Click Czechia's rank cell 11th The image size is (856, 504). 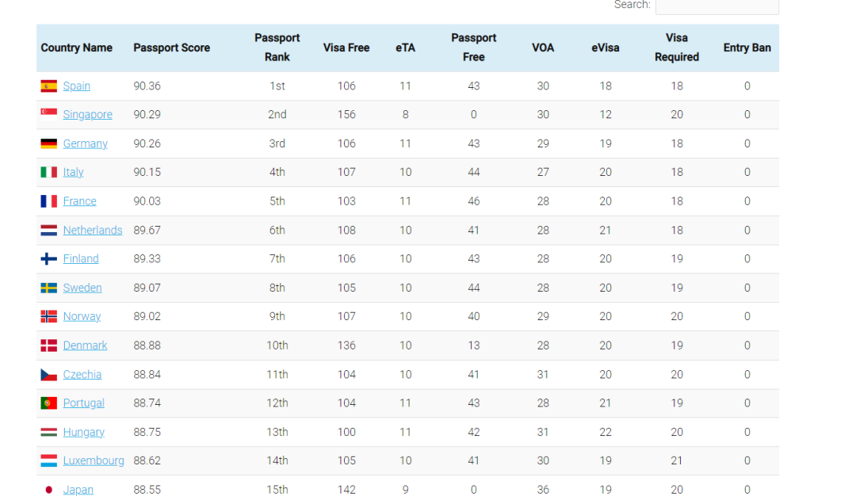pyautogui.click(x=277, y=375)
